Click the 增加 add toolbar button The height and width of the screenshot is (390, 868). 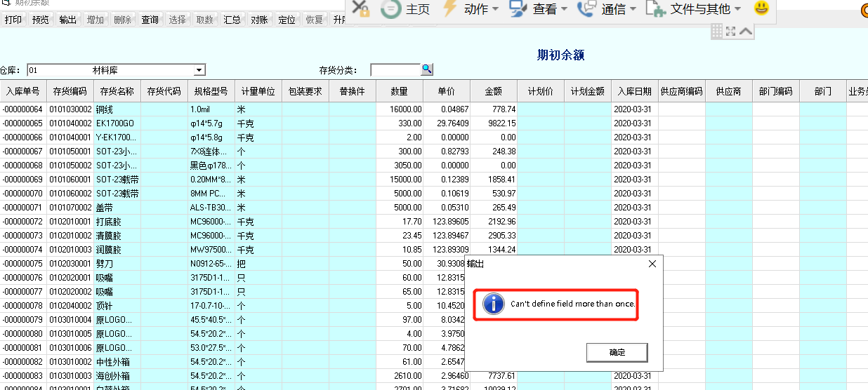96,20
